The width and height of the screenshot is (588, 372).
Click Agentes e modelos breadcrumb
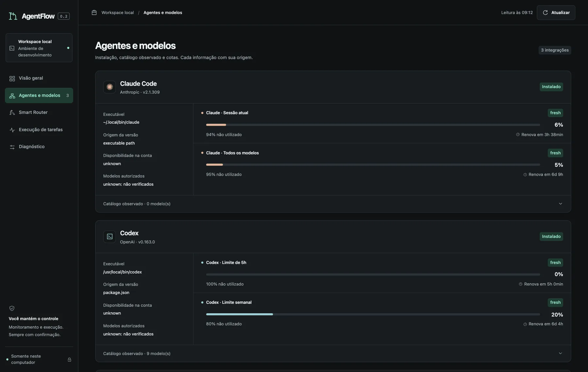coord(163,13)
